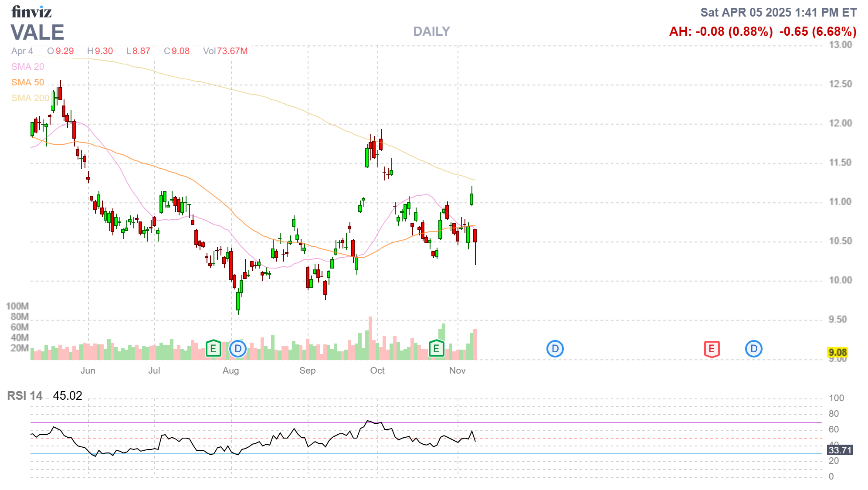This screenshot has width=868, height=490.
Task: Click the SMA 200 legend label
Action: coord(30,98)
